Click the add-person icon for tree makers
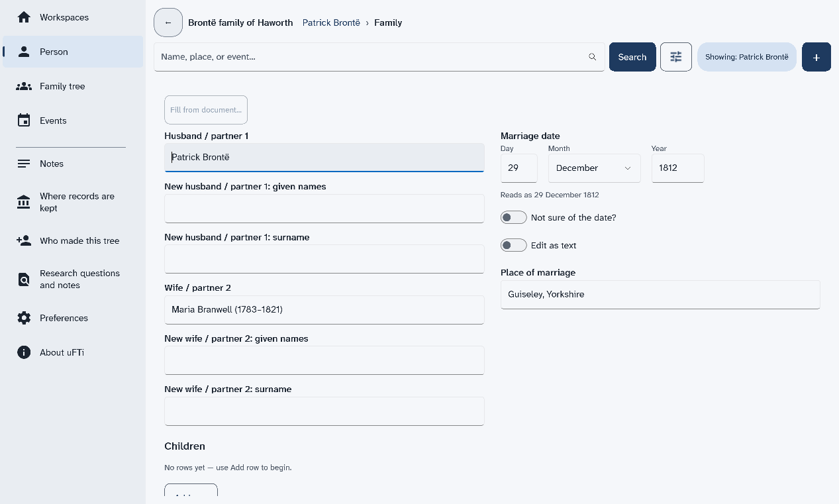The image size is (839, 504). [24, 240]
